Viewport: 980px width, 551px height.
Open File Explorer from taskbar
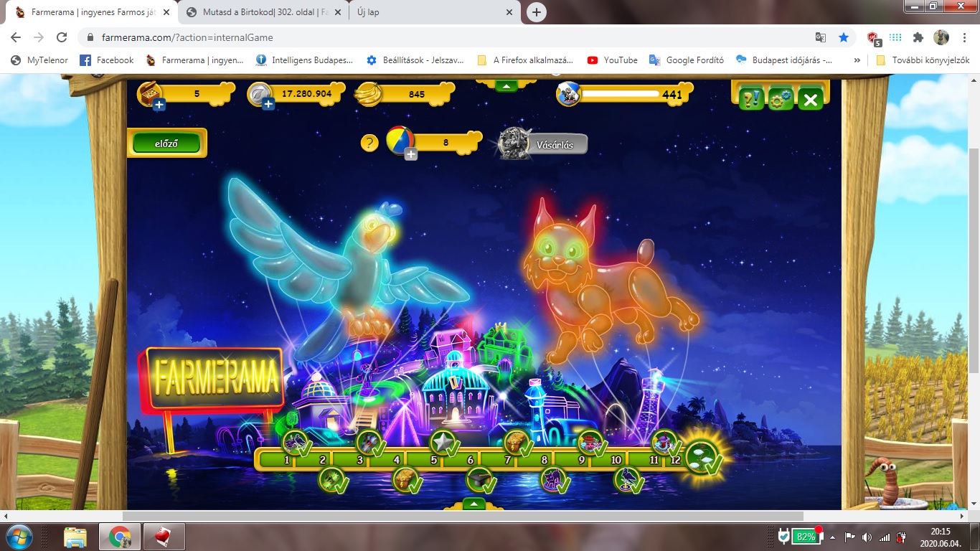point(75,537)
